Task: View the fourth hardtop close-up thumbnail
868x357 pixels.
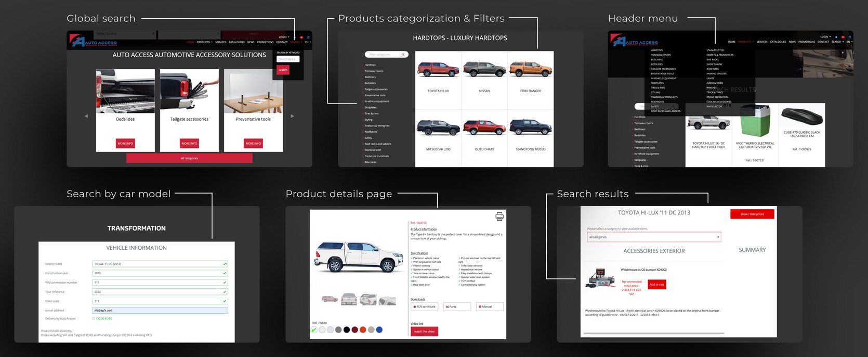Action: (387, 300)
